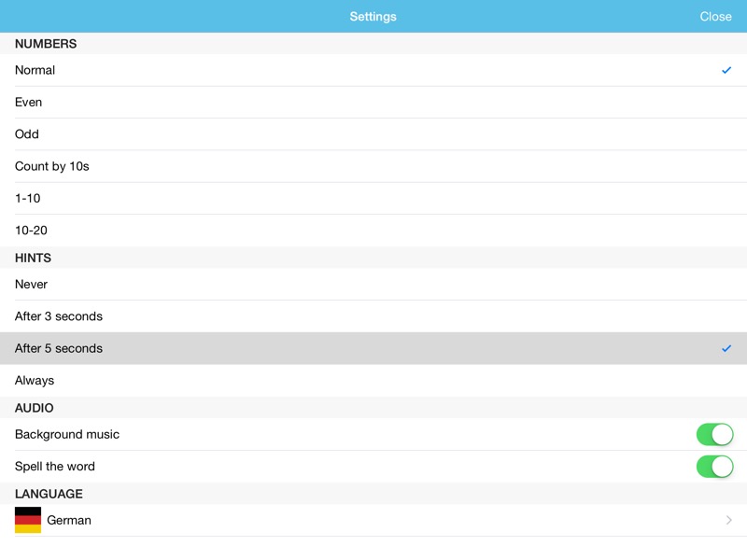Click the checkmark beside Normal
Image resolution: width=747 pixels, height=560 pixels.
pos(726,70)
